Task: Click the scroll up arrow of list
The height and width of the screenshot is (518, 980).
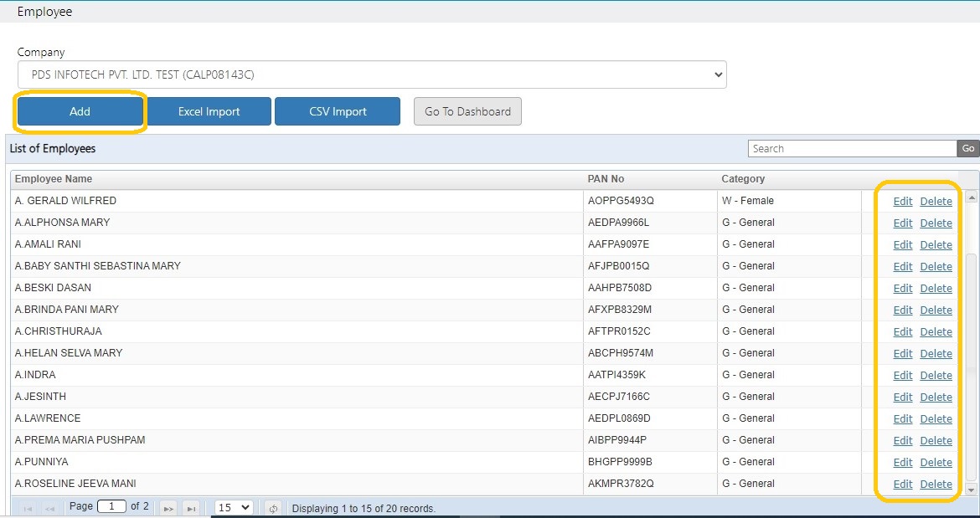Action: pyautogui.click(x=972, y=197)
